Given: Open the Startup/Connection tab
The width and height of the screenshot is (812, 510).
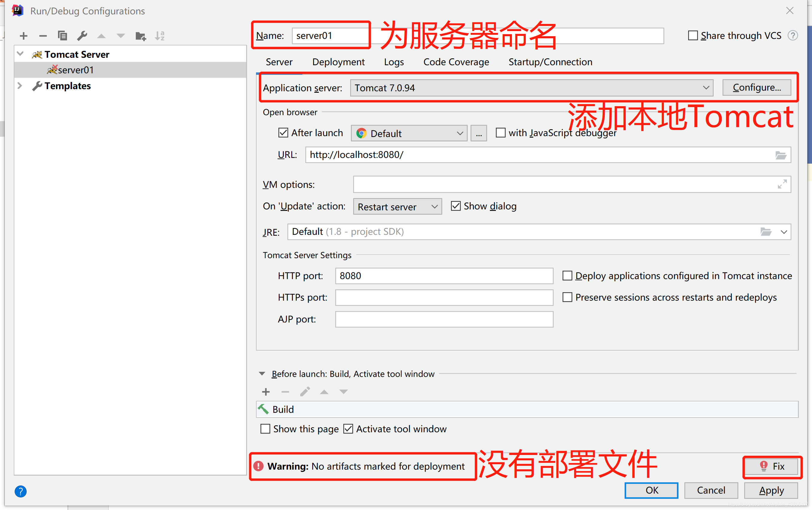Looking at the screenshot, I should pos(550,62).
